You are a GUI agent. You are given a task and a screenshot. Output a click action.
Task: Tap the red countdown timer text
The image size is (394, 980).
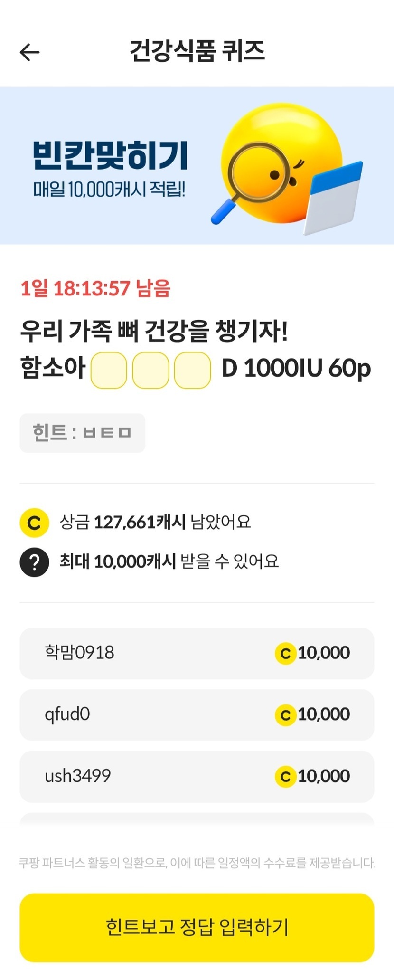point(95,288)
